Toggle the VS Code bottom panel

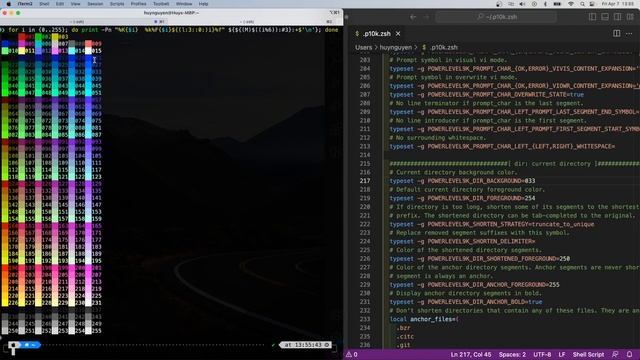(x=605, y=17)
